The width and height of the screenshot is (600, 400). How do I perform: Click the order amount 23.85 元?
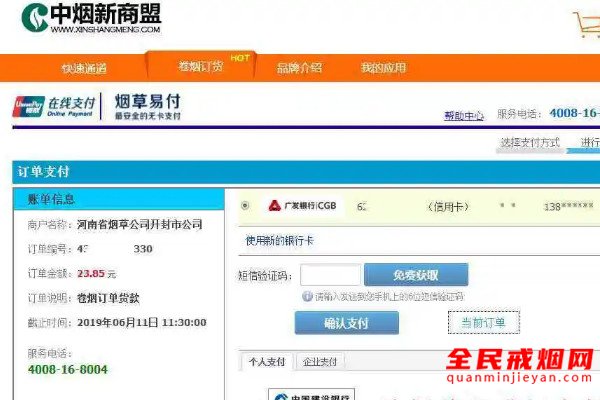tap(96, 274)
